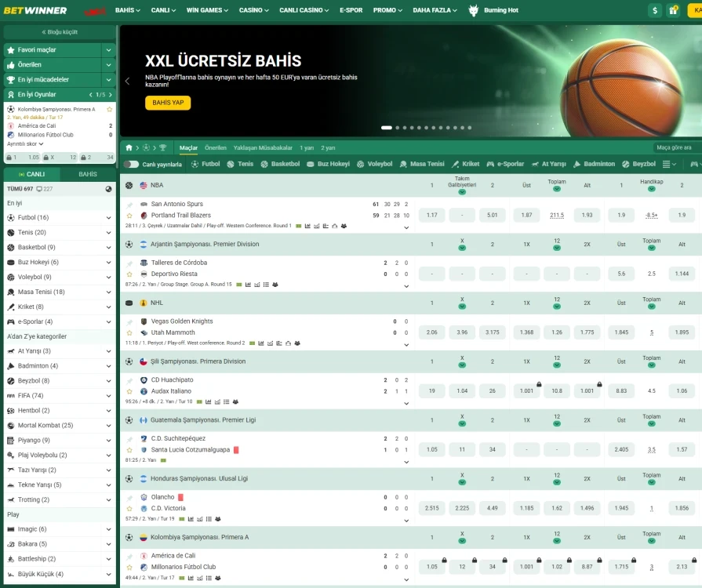Open CANLI CASİNO menu
702x588 pixels.
click(x=304, y=10)
